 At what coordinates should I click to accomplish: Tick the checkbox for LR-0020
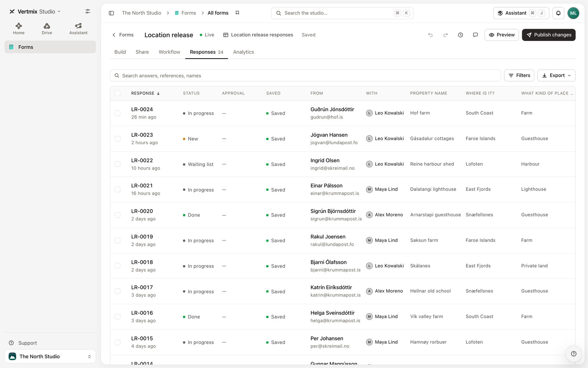pos(118,215)
